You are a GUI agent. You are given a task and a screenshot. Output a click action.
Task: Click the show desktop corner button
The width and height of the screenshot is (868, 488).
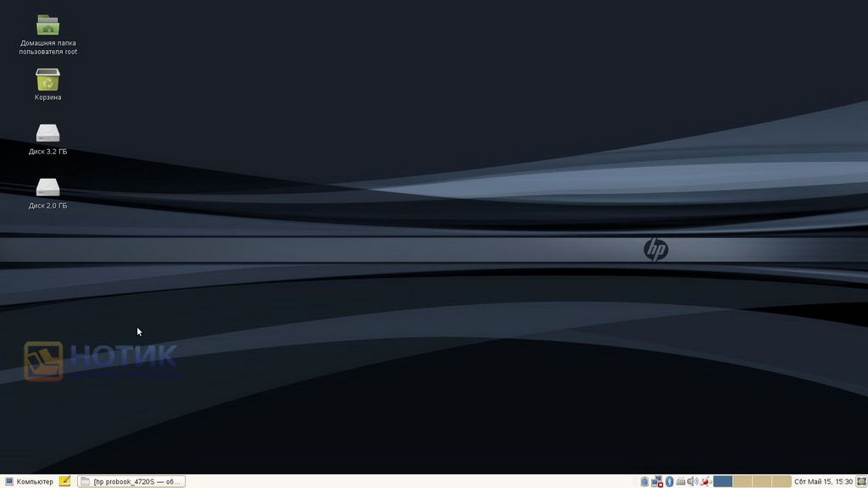(861, 480)
